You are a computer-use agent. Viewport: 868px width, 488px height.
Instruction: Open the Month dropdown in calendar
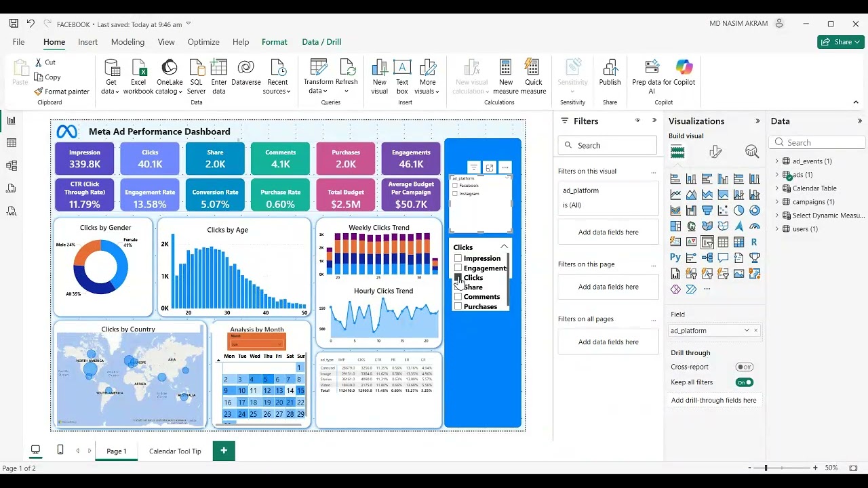256,344
